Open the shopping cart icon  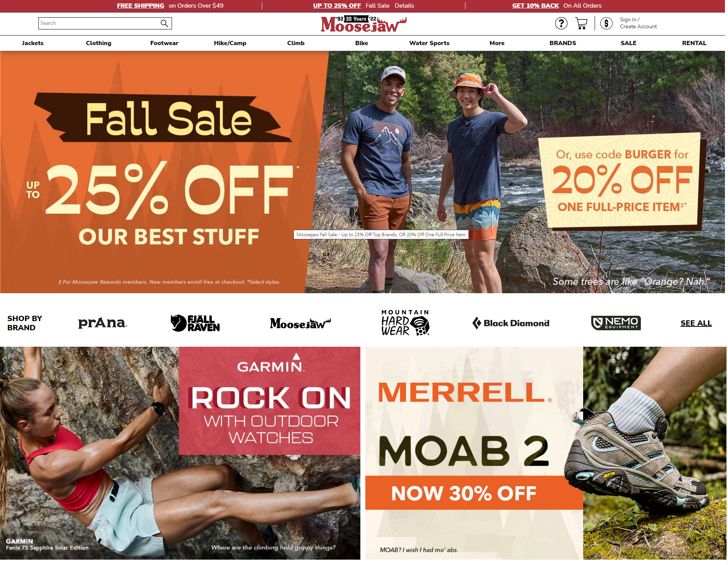click(x=581, y=23)
